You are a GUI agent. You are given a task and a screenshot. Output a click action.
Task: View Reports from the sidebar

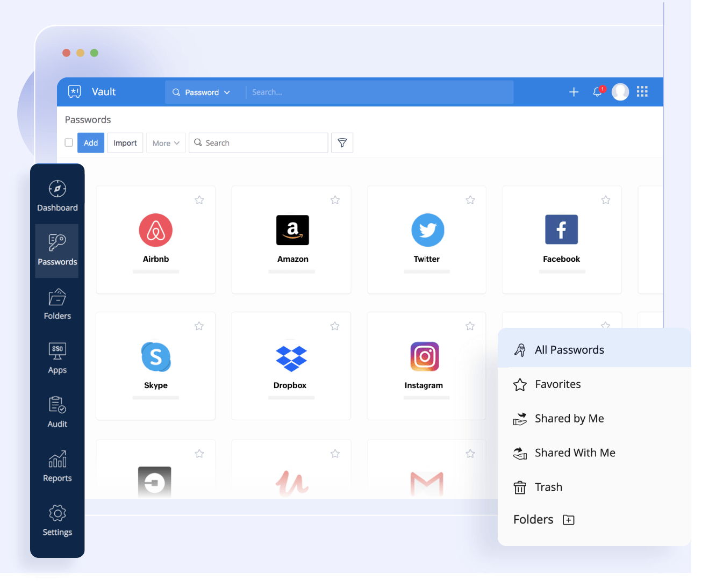pyautogui.click(x=57, y=467)
